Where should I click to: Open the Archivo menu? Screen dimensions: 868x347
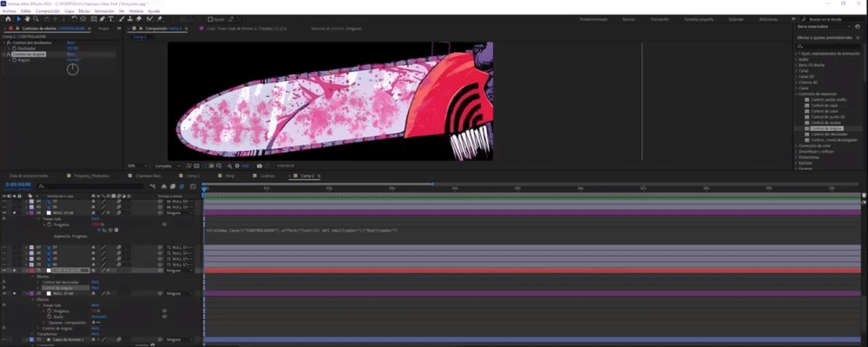(9, 11)
